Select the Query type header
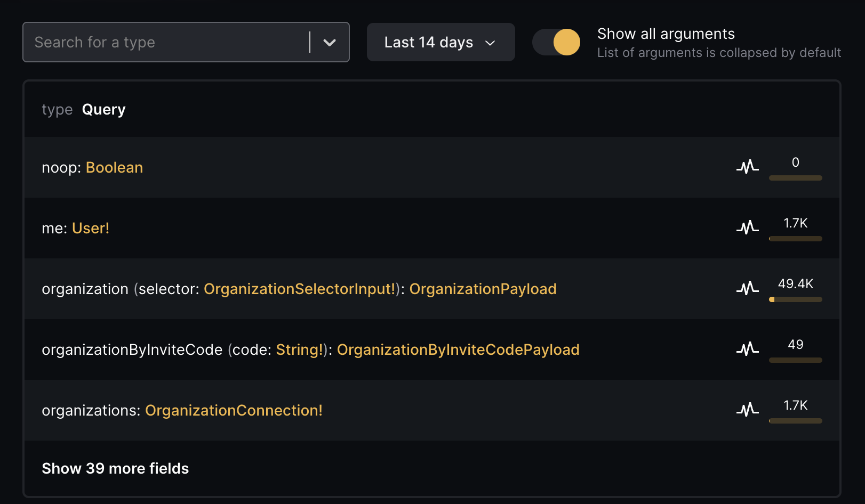 [x=103, y=109]
